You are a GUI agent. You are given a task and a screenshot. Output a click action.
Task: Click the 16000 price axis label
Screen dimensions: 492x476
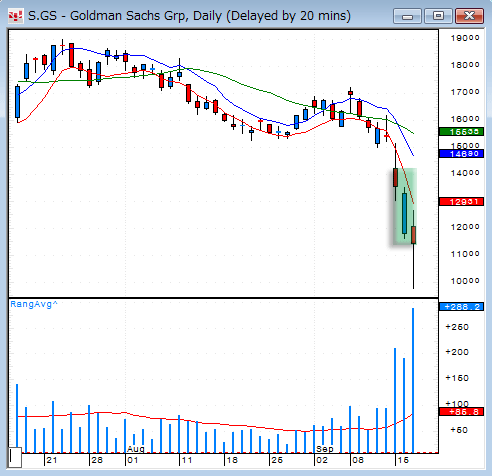point(465,119)
